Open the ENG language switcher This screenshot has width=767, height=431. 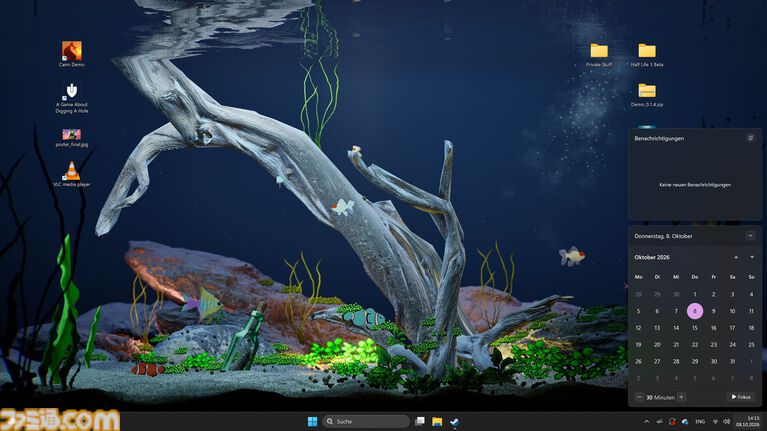(x=700, y=421)
